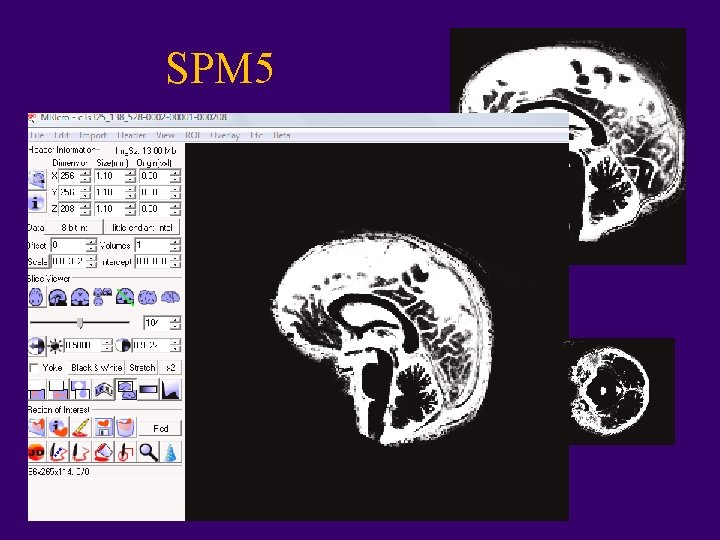Select the oblique view icon with green line
This screenshot has width=720, height=540.
pos(125,298)
